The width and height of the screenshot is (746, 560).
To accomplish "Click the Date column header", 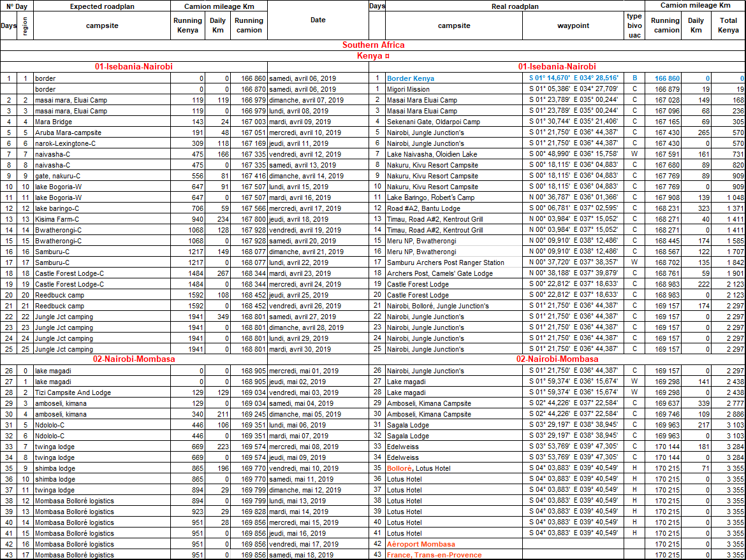I will (x=318, y=20).
